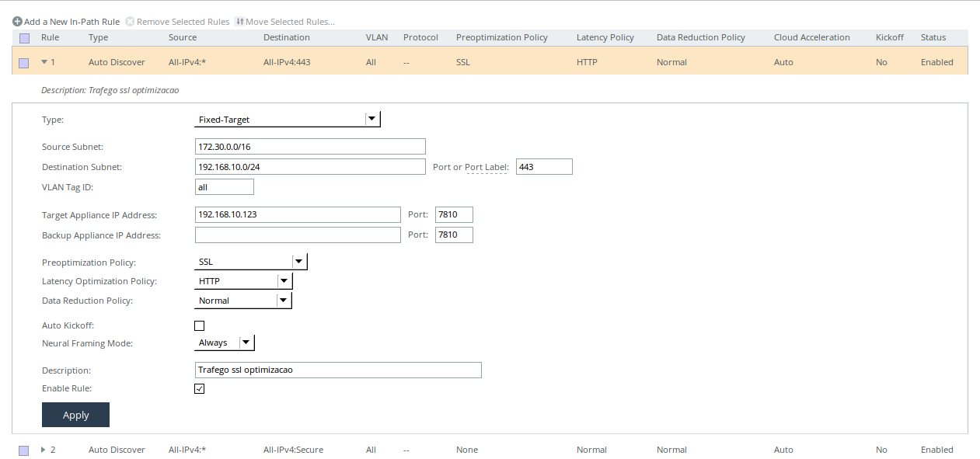Select the rule 1 row checkbox
This screenshot has width=980, height=459.
pyautogui.click(x=24, y=62)
